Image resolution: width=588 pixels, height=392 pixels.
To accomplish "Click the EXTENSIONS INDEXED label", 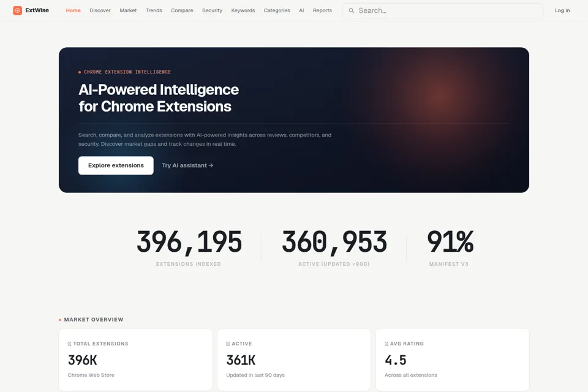I will (189, 264).
